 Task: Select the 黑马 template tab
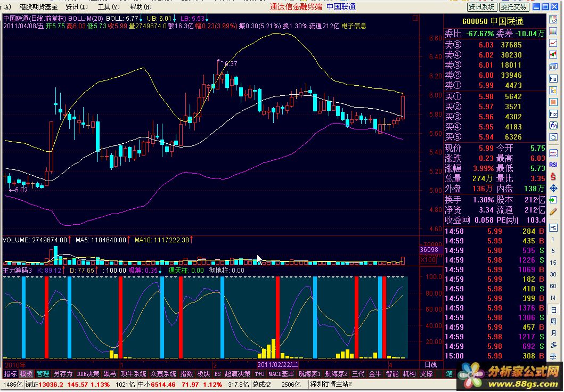[x=110, y=374]
